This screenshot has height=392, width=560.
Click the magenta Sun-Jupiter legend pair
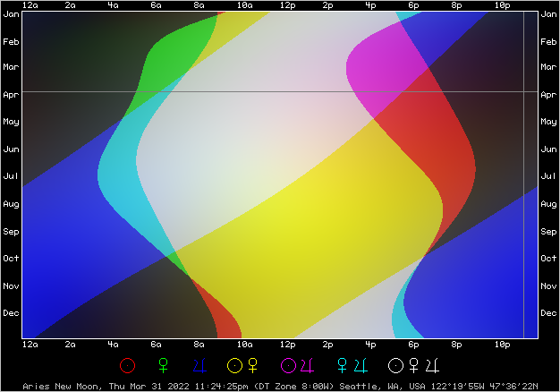(x=296, y=365)
